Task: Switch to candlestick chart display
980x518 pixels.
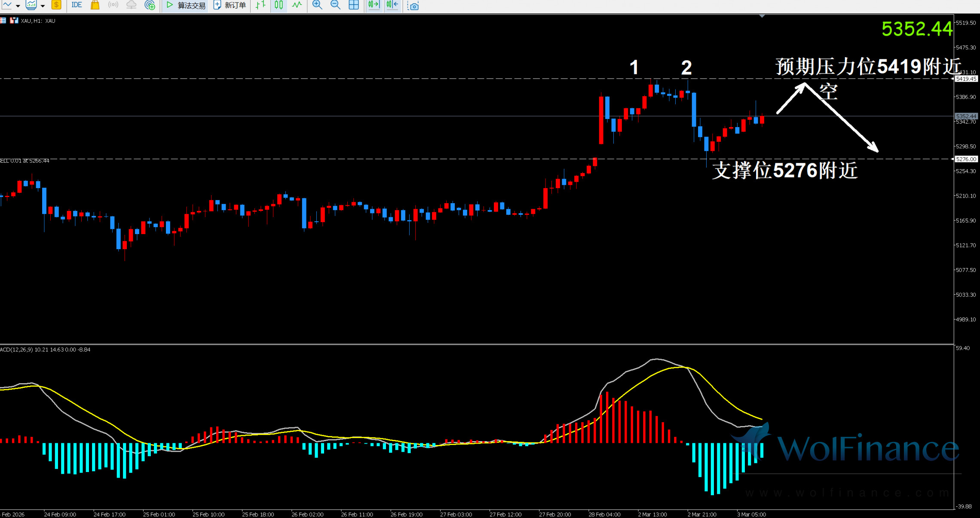Action: [x=279, y=5]
